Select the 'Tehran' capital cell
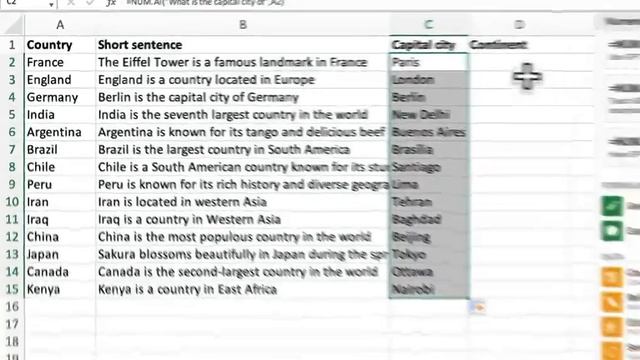Viewport: 640px width, 360px height. pyautogui.click(x=429, y=202)
